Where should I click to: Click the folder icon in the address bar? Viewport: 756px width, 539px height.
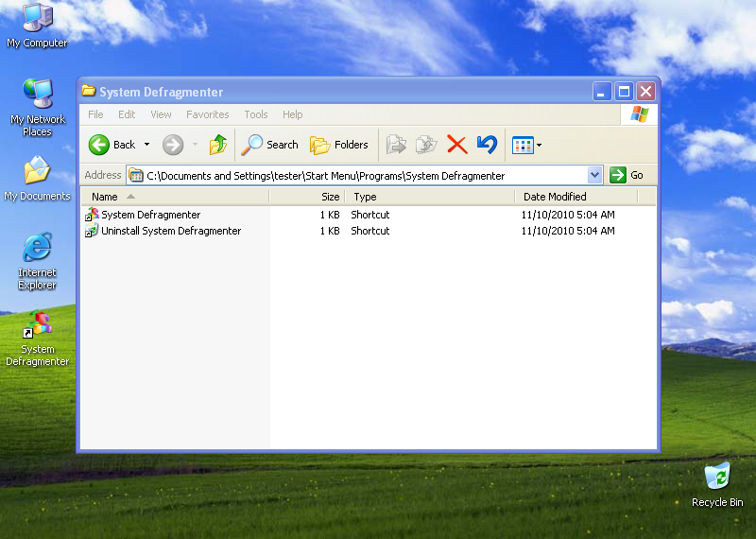(136, 175)
